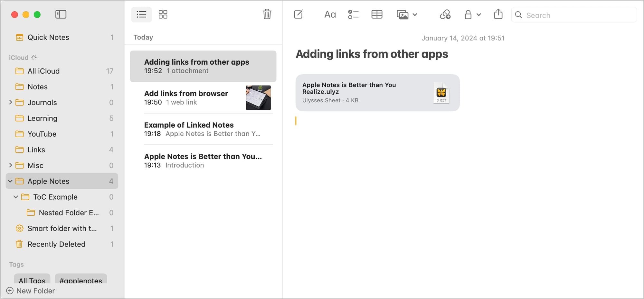Viewport: 644px width, 299px height.
Task: Toggle the sidebar visibility
Action: click(61, 14)
